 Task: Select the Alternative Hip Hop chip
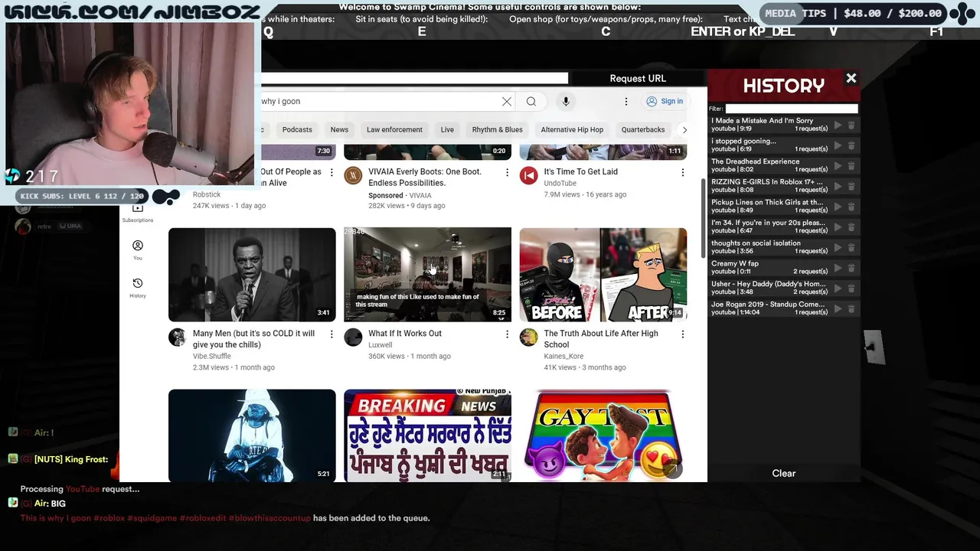pos(572,130)
